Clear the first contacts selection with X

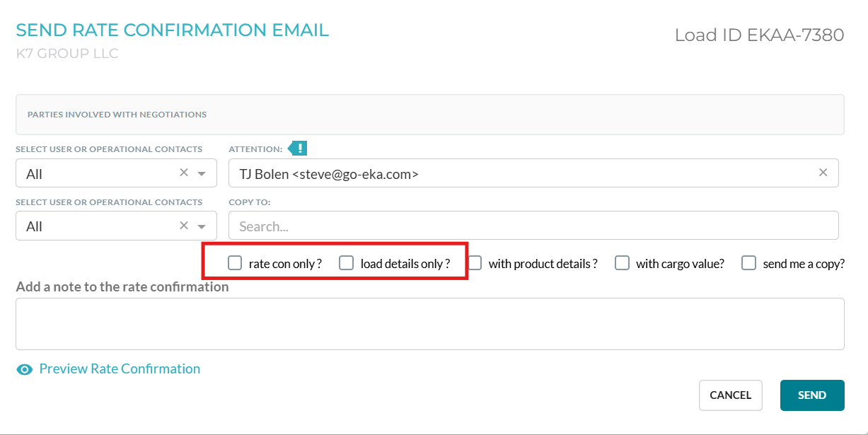coord(184,173)
